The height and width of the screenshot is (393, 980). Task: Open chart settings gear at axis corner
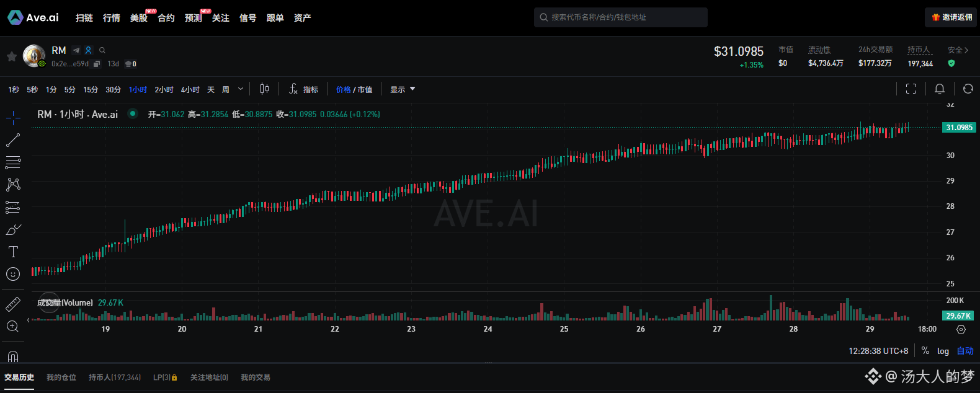pos(961,329)
